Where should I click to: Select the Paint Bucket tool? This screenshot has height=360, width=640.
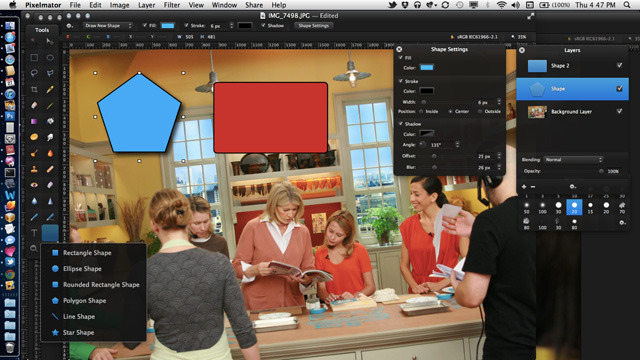point(50,121)
